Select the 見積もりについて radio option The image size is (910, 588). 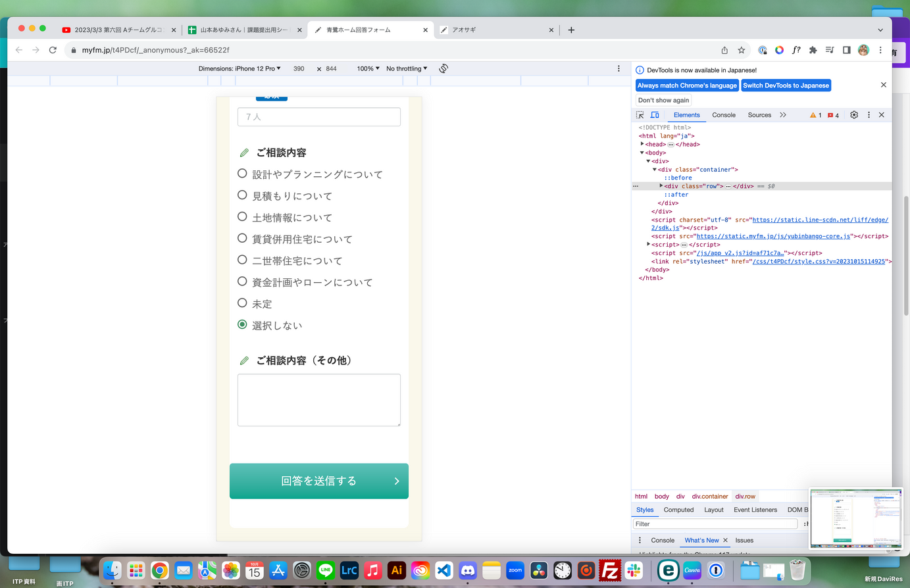242,195
